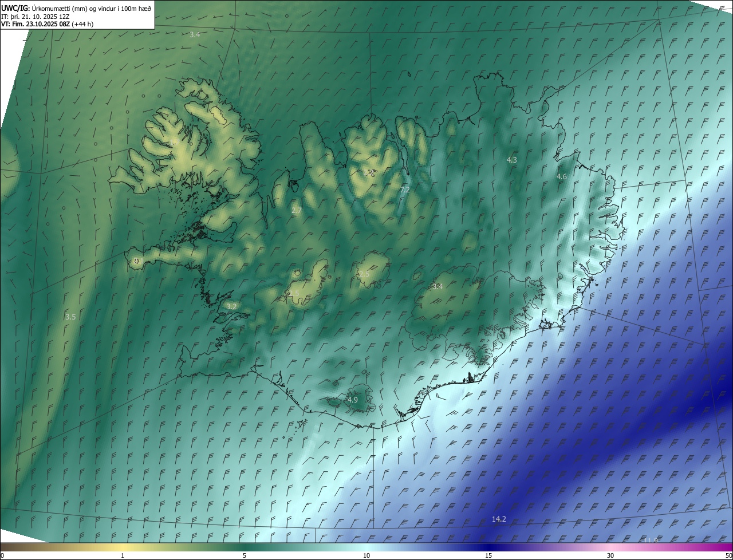
Task: Select the 7.2 precipitation value label
Action: pyautogui.click(x=405, y=190)
